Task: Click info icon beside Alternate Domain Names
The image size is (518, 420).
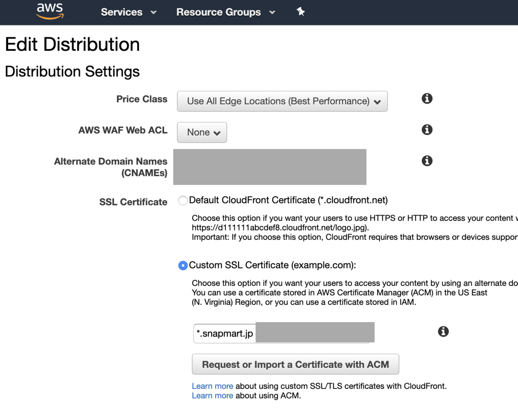Action: pyautogui.click(x=427, y=161)
